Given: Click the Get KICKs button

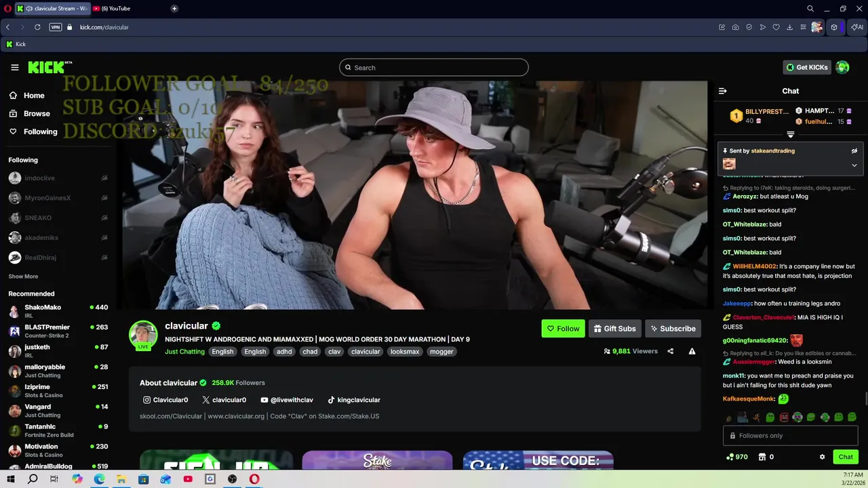Looking at the screenshot, I should point(807,67).
